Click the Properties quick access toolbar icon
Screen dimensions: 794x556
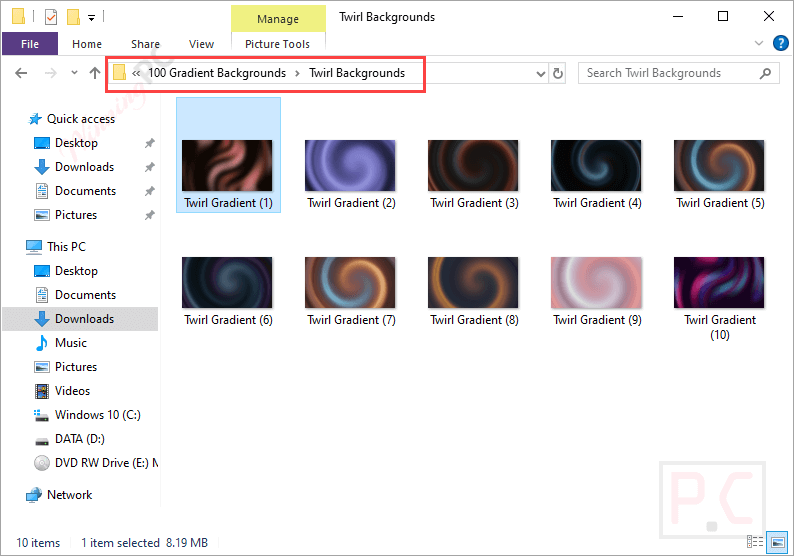(51, 17)
